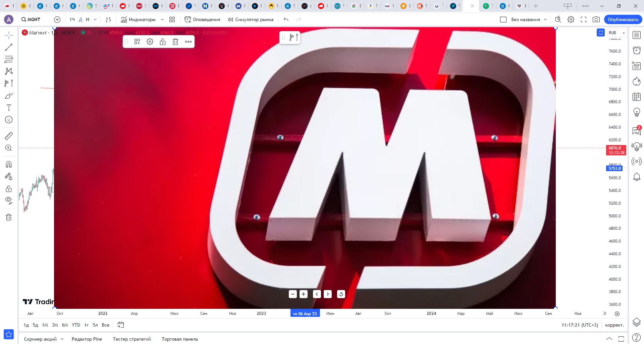Open the Редактор Pine tab

click(x=87, y=339)
